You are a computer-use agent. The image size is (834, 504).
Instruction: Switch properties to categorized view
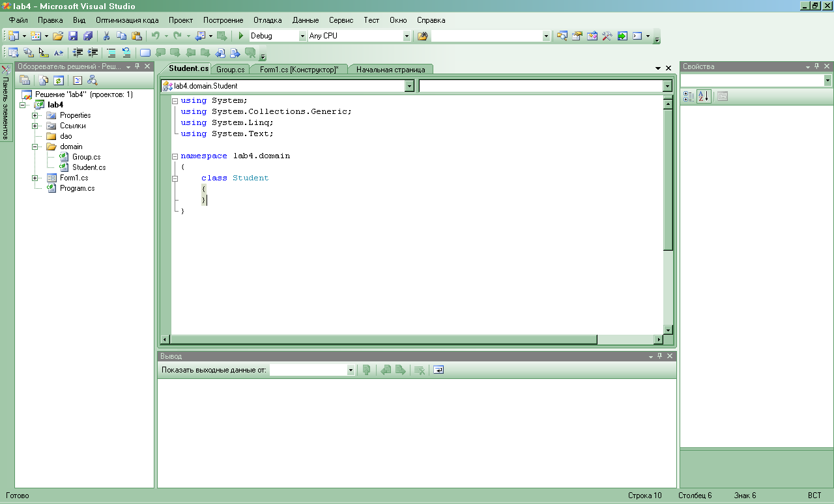tap(689, 96)
